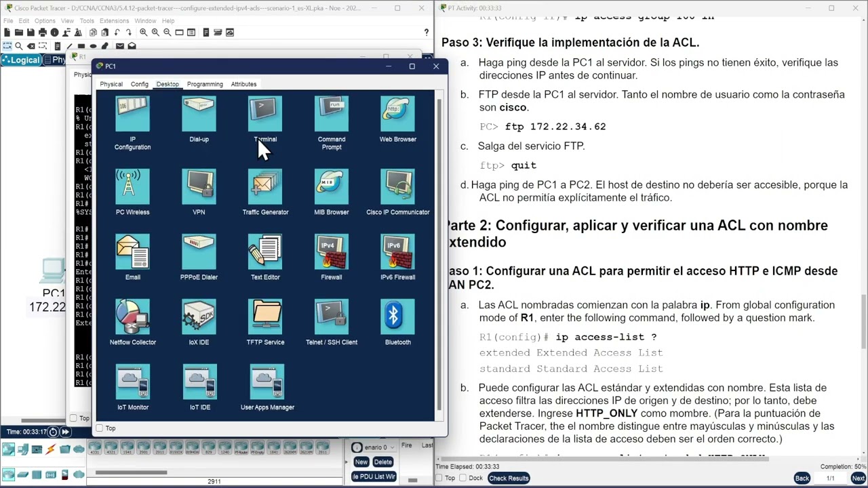Open the Terminal app
This screenshot has height=488, width=868.
coord(265,119)
